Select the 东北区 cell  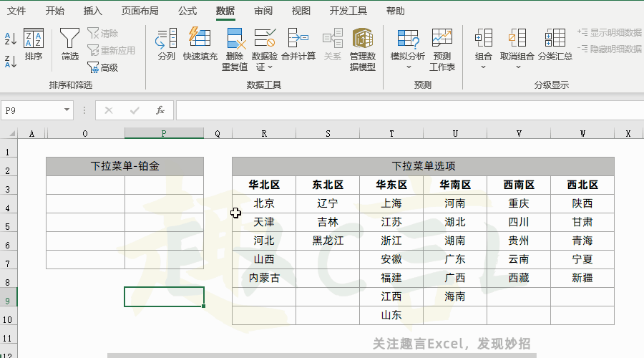pyautogui.click(x=328, y=185)
